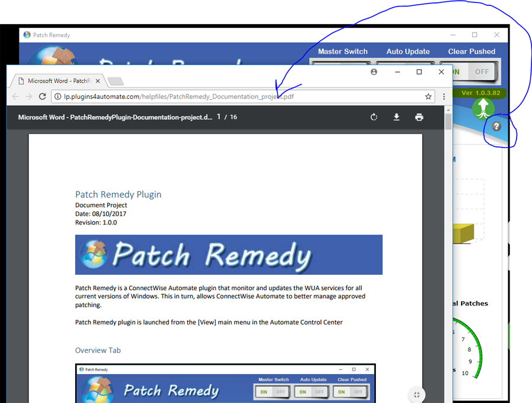Rotate the PDF document clockwise
Screen dimensions: 532x403
click(x=374, y=117)
